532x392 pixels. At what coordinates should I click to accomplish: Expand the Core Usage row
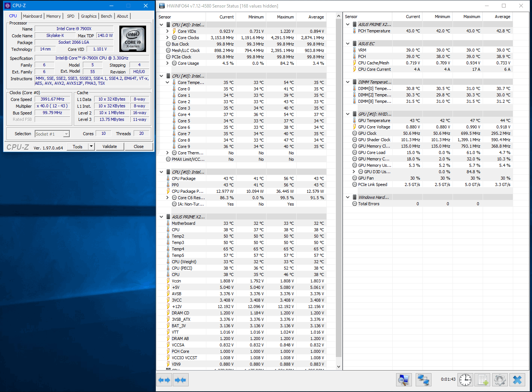pos(168,63)
